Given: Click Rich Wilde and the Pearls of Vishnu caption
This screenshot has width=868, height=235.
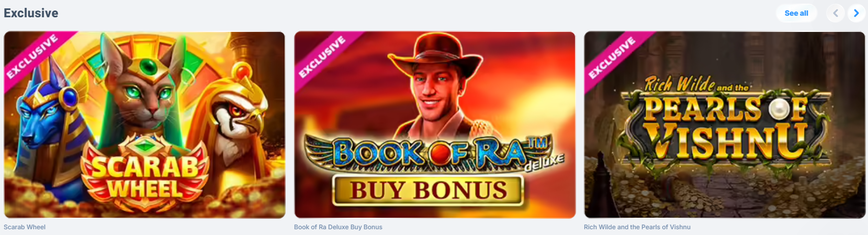Looking at the screenshot, I should 637,227.
